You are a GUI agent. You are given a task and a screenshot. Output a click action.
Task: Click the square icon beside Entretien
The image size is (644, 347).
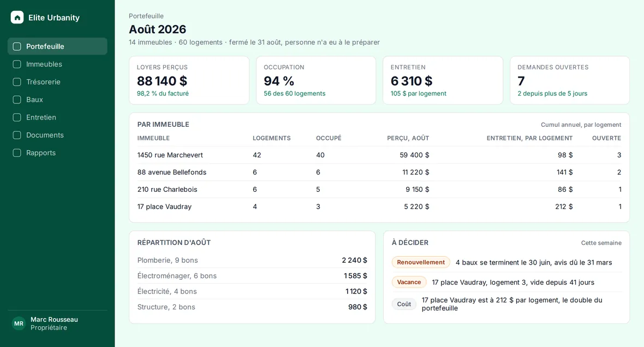click(17, 117)
